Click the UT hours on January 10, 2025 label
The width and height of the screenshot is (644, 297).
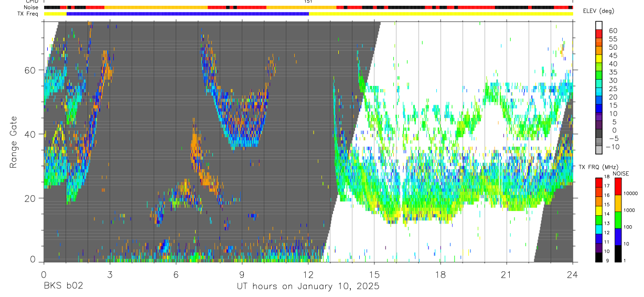308,287
